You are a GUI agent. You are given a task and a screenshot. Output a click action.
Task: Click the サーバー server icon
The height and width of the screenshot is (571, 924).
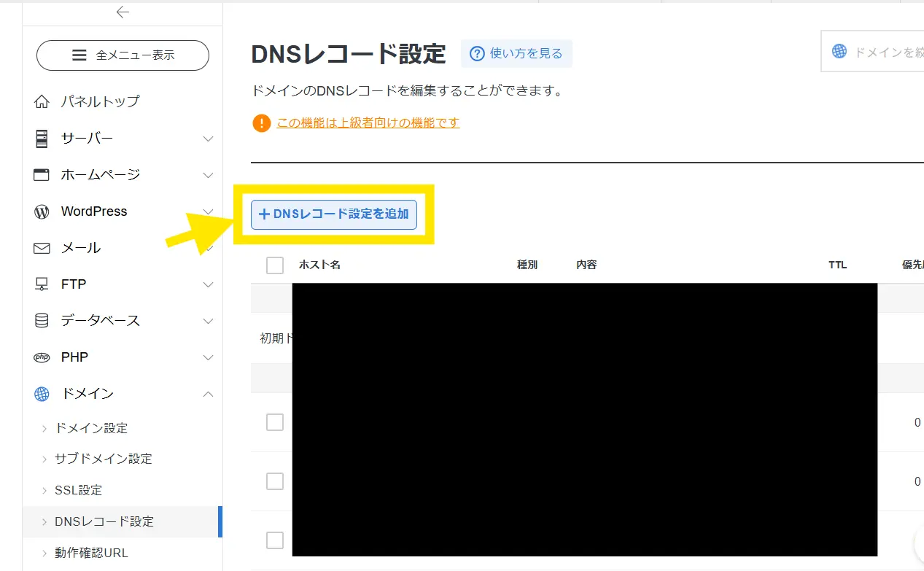coord(42,138)
